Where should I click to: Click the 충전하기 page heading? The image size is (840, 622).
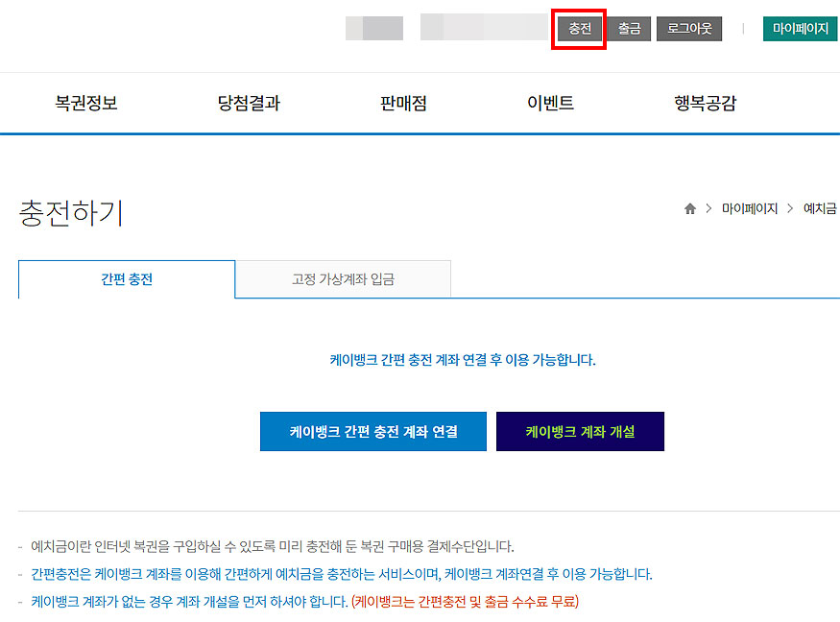71,213
